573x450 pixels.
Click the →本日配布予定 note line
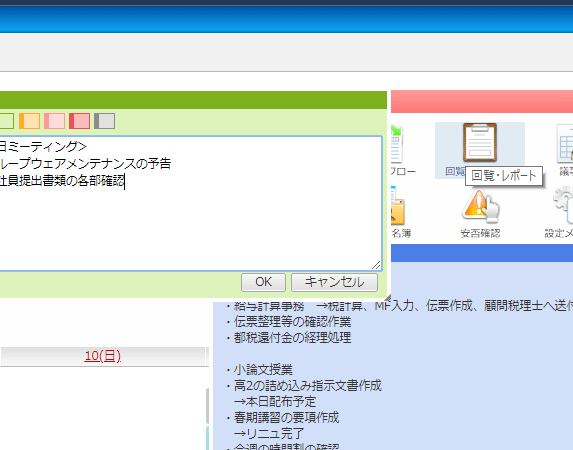[x=275, y=402]
